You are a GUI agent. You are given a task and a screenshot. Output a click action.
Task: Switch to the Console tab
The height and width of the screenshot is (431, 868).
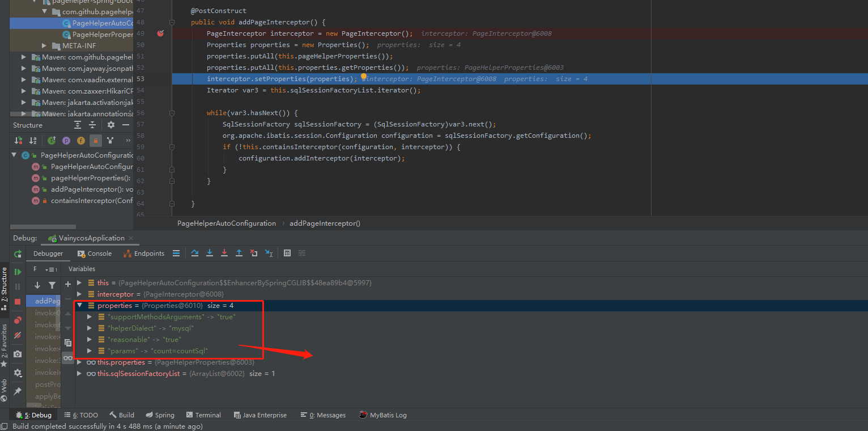click(94, 253)
